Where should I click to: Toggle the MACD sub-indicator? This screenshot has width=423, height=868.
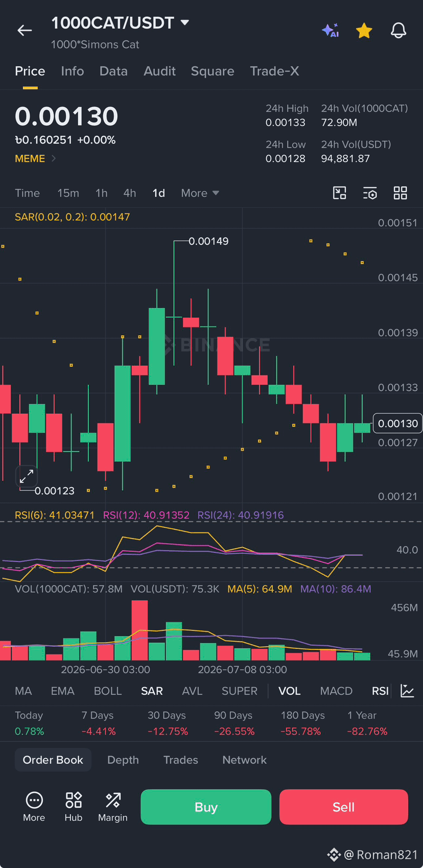click(x=336, y=691)
